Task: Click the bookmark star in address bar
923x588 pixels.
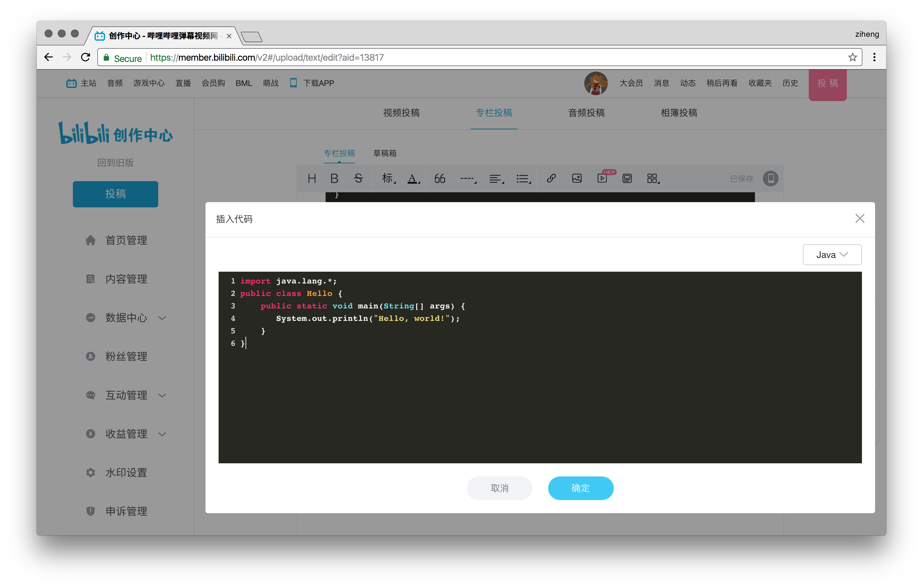Action: click(x=852, y=57)
